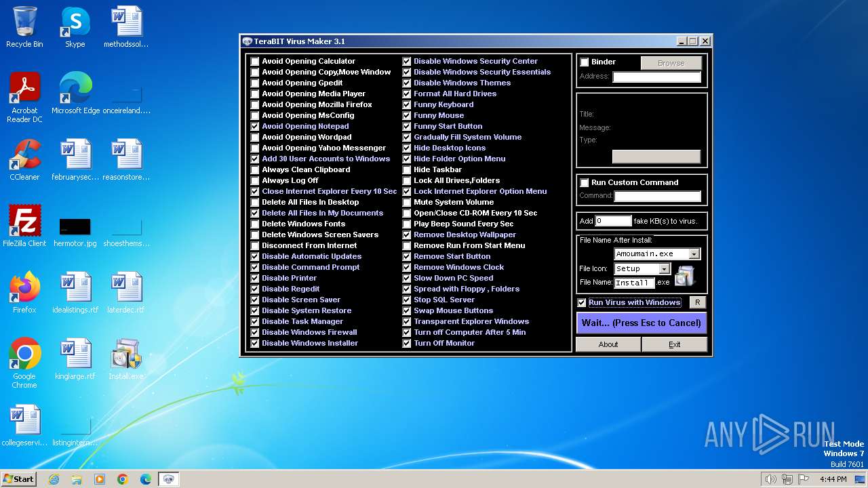
Task: Enable the Binder checkbox
Action: (x=585, y=62)
